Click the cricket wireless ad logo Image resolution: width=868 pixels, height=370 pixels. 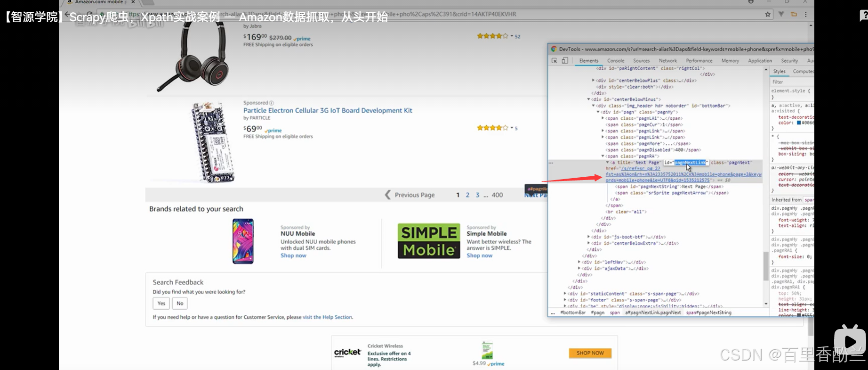pos(347,353)
